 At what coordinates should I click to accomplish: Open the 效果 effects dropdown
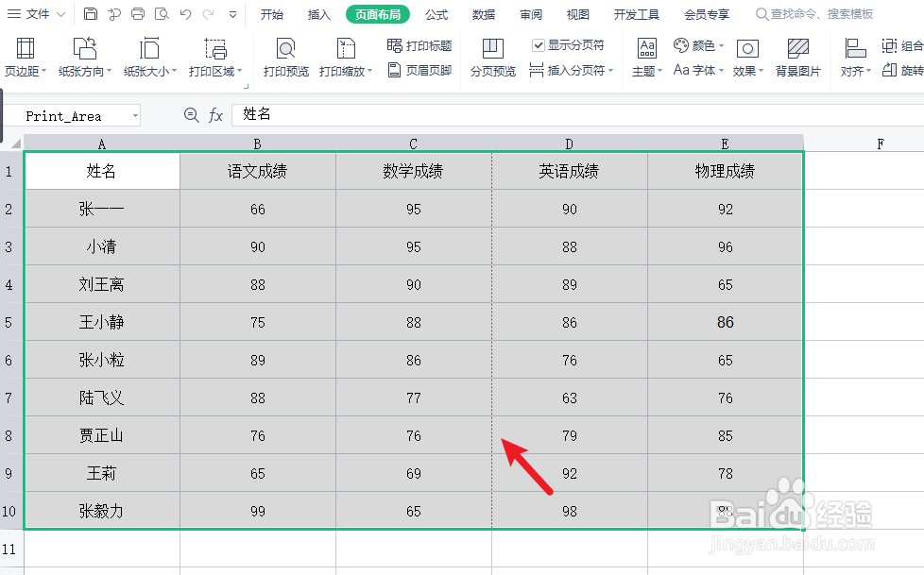pyautogui.click(x=748, y=57)
